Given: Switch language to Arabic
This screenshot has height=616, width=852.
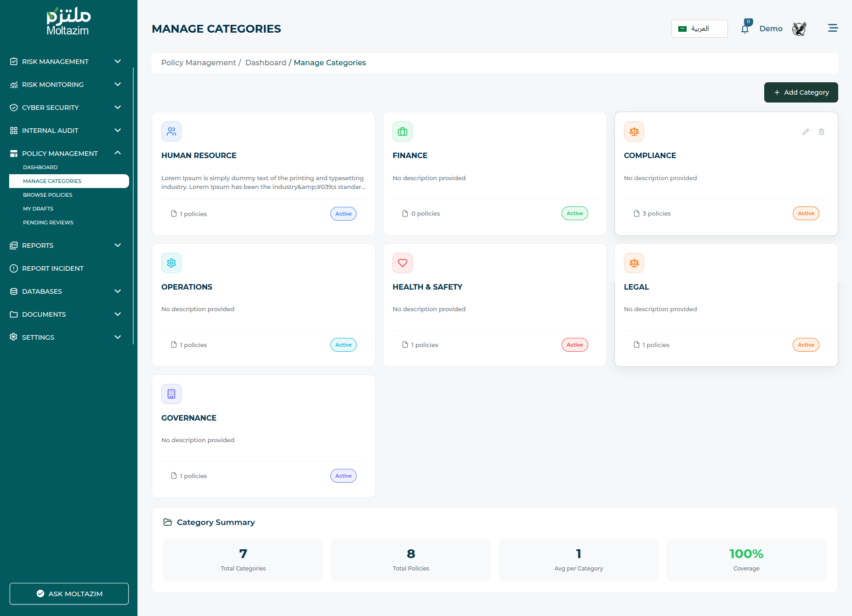Looking at the screenshot, I should pyautogui.click(x=699, y=29).
